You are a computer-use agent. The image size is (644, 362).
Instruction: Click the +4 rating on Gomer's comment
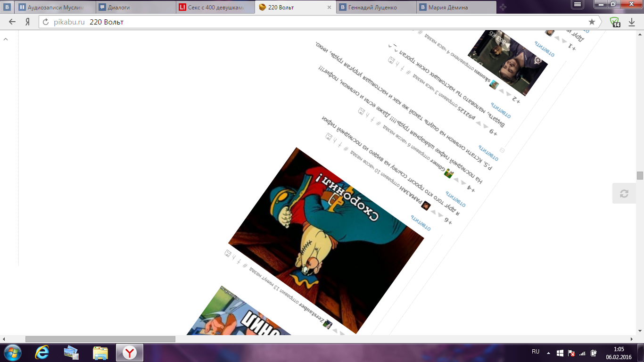click(x=470, y=189)
